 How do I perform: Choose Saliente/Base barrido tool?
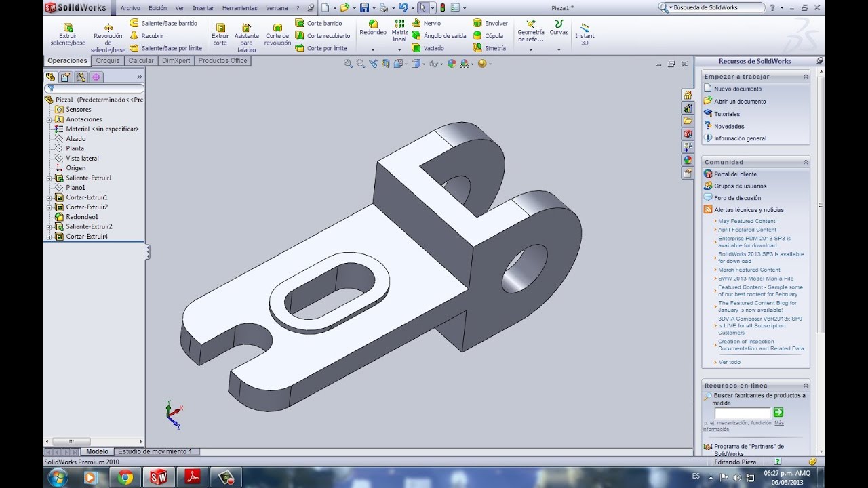(x=163, y=23)
